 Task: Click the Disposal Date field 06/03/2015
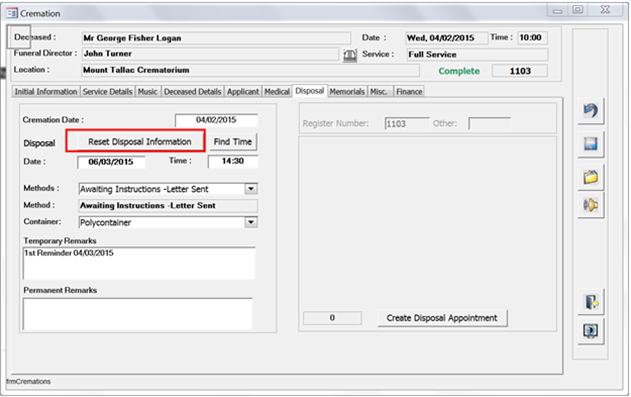tap(111, 162)
